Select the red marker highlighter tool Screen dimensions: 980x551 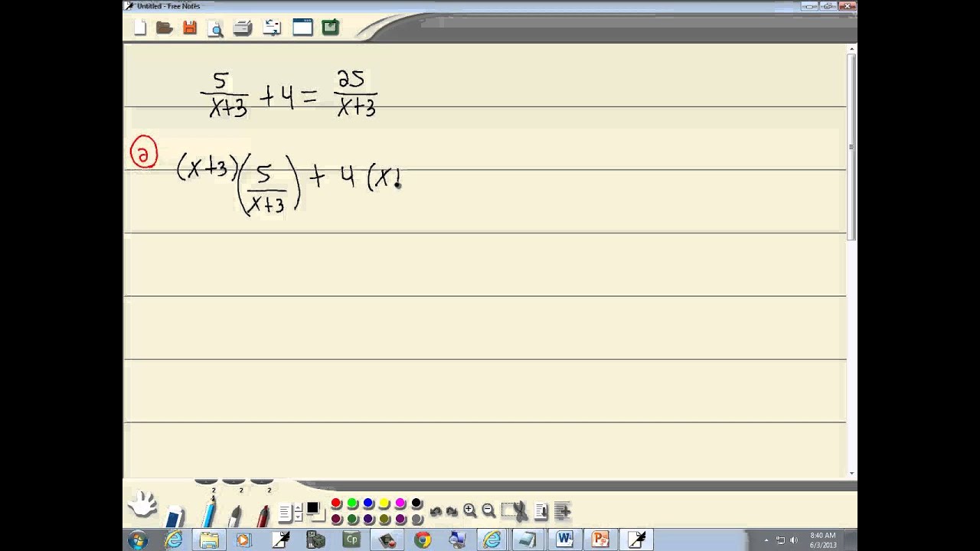click(263, 515)
